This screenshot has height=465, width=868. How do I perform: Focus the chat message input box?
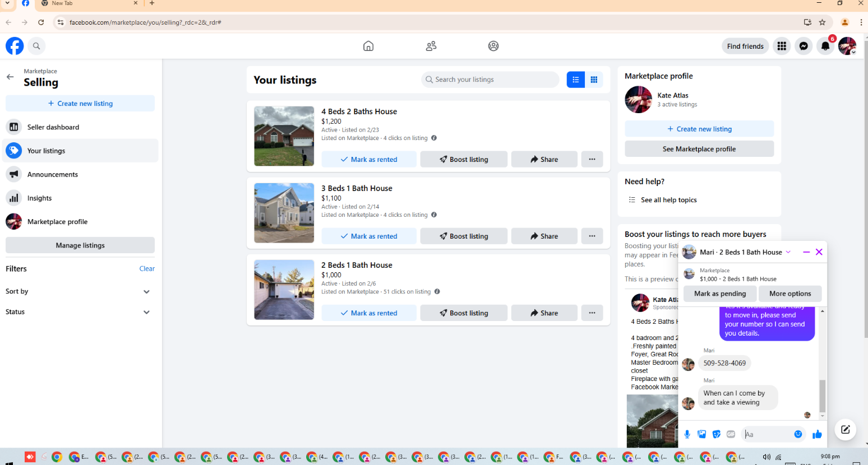(768, 434)
